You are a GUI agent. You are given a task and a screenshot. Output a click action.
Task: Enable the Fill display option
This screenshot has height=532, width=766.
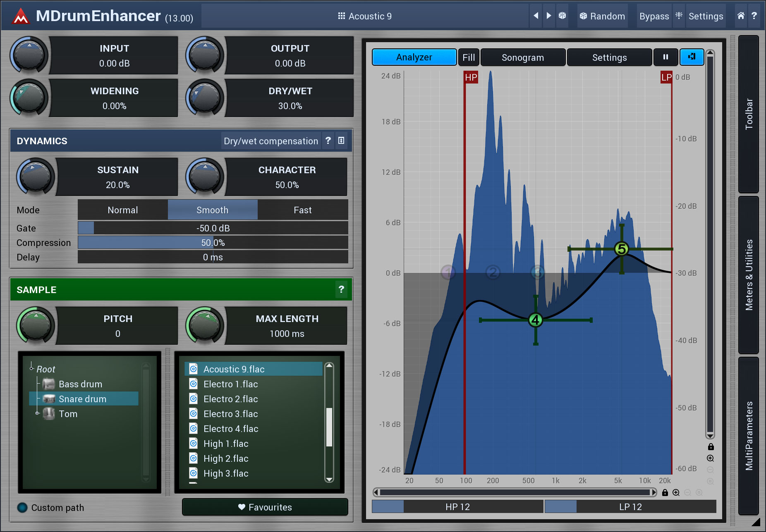pos(469,57)
